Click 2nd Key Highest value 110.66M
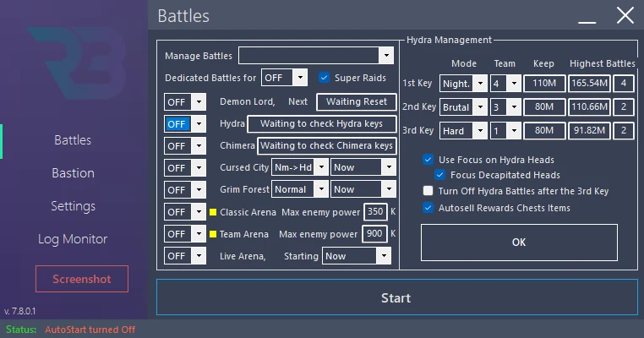The image size is (644, 338). 589,106
